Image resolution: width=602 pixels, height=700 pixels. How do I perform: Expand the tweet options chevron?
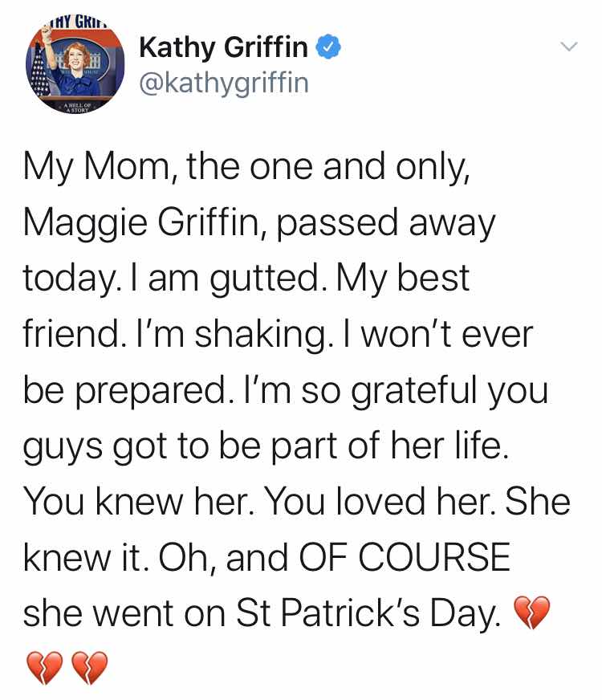click(569, 47)
